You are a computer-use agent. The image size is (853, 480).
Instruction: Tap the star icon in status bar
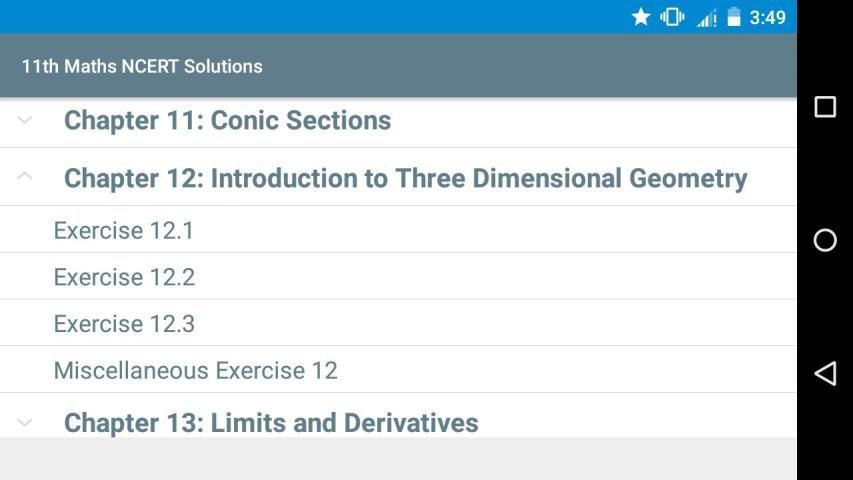point(641,17)
